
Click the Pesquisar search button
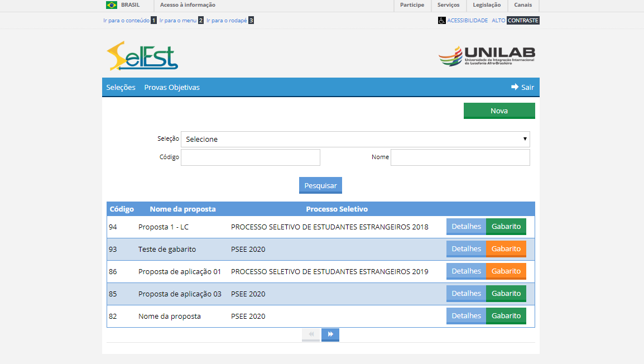click(x=320, y=185)
